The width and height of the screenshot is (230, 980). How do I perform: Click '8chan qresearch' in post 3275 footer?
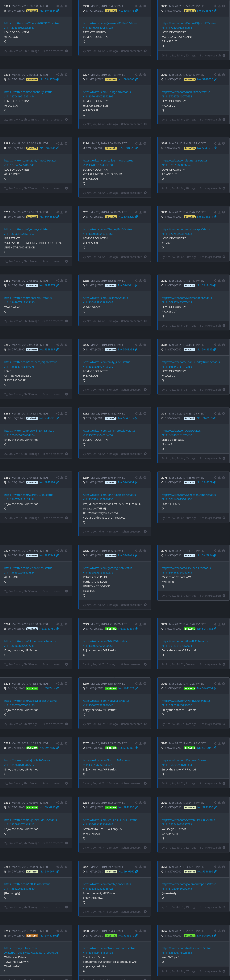pyautogui.click(x=210, y=596)
